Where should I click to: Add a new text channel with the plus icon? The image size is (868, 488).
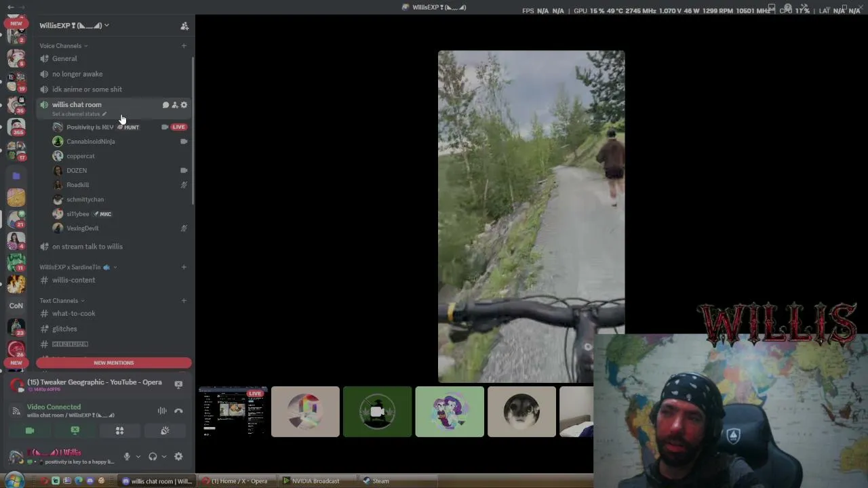click(184, 300)
